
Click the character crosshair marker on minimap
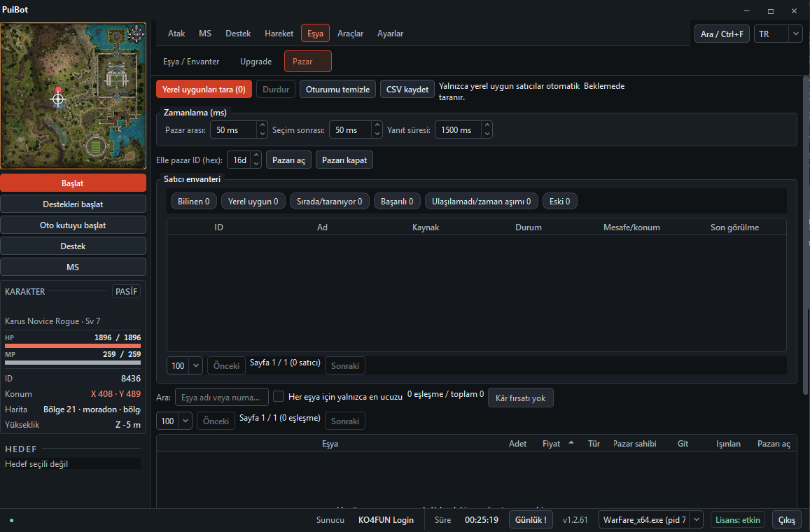[58, 99]
